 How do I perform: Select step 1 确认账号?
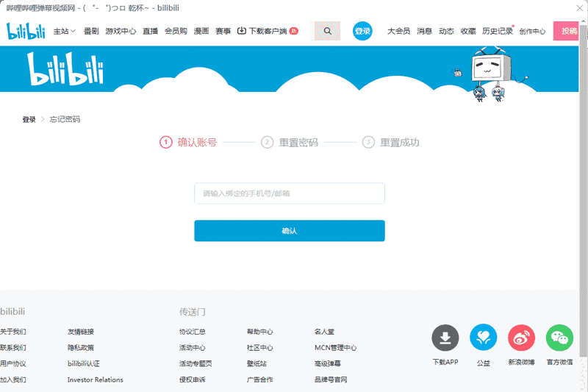[188, 142]
